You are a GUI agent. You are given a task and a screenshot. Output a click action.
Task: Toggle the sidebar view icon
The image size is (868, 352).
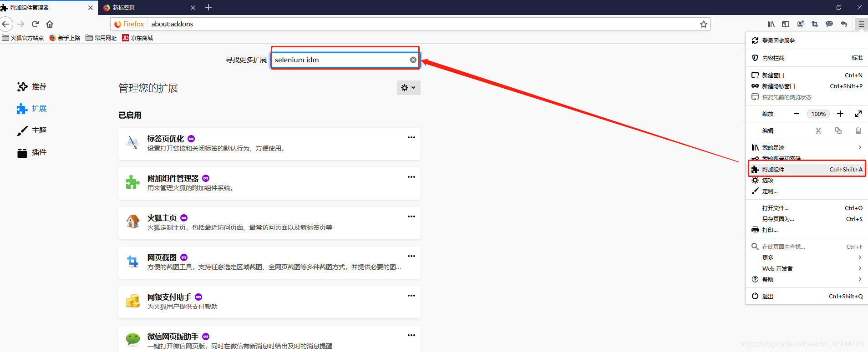(x=786, y=24)
